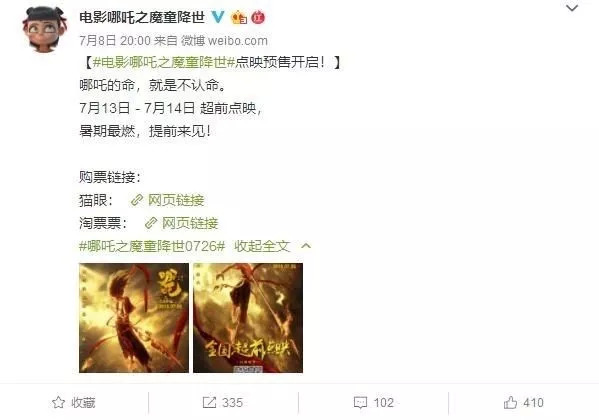Click the gold crown membership badge
The height and width of the screenshot is (420, 599).
click(239, 17)
